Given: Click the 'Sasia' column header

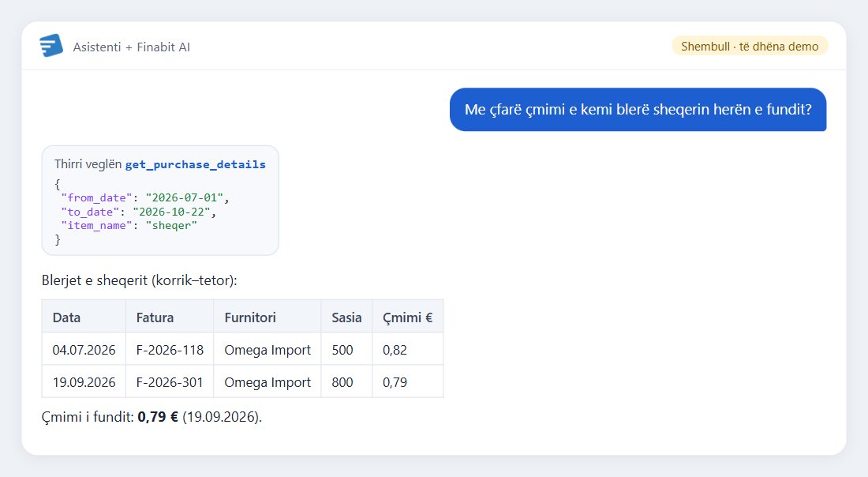Looking at the screenshot, I should (346, 317).
